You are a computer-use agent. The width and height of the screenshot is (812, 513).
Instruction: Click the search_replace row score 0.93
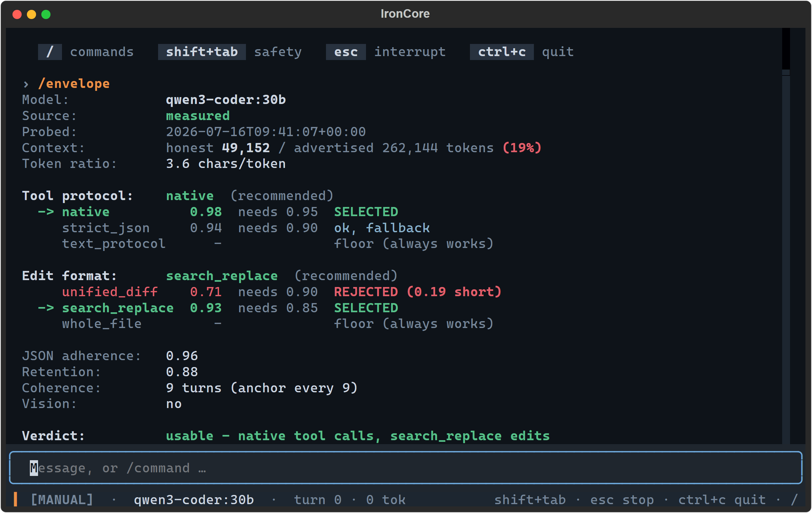click(206, 308)
